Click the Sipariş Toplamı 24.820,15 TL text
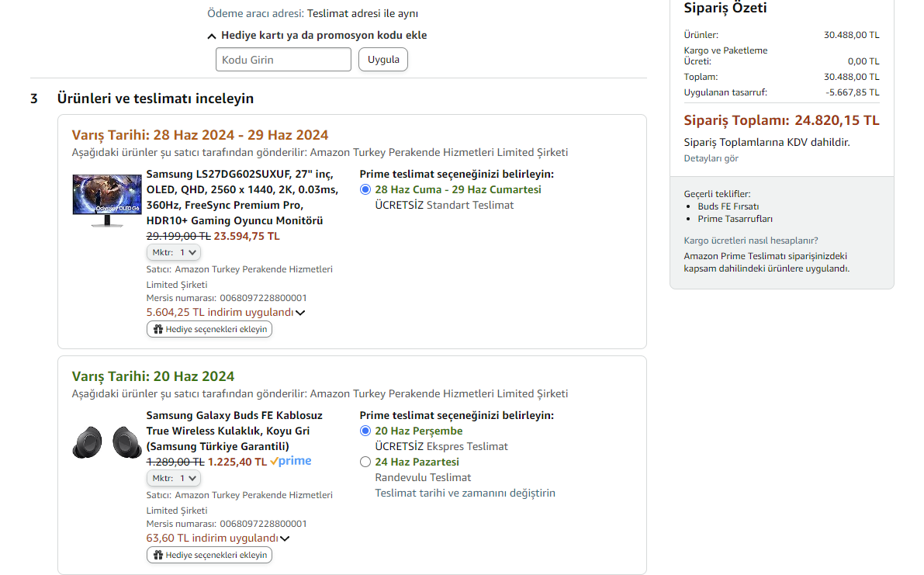 (x=781, y=120)
